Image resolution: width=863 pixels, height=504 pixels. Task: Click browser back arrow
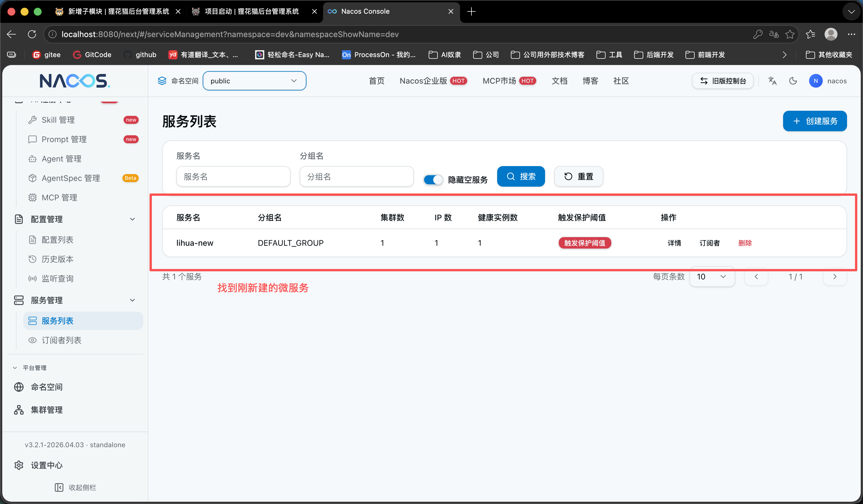pos(11,34)
